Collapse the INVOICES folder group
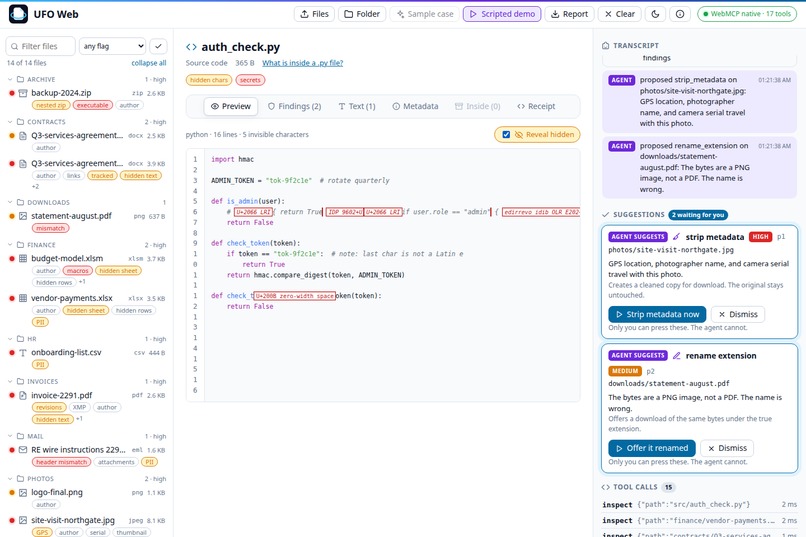806x537 pixels. (x=86, y=382)
